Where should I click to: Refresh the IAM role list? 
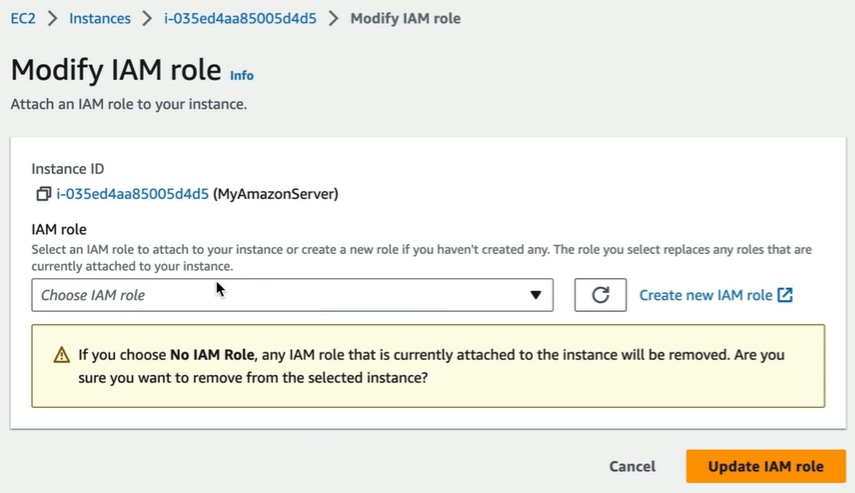[x=600, y=295]
